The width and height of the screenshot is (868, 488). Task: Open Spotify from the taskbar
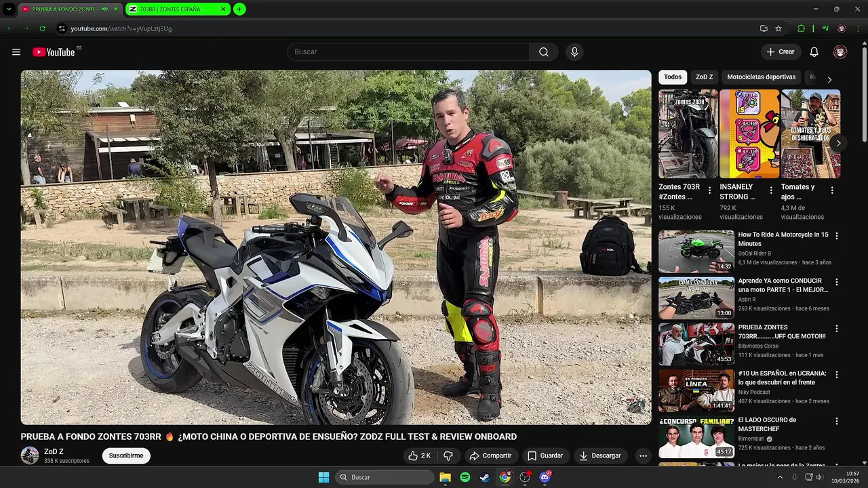pyautogui.click(x=465, y=477)
